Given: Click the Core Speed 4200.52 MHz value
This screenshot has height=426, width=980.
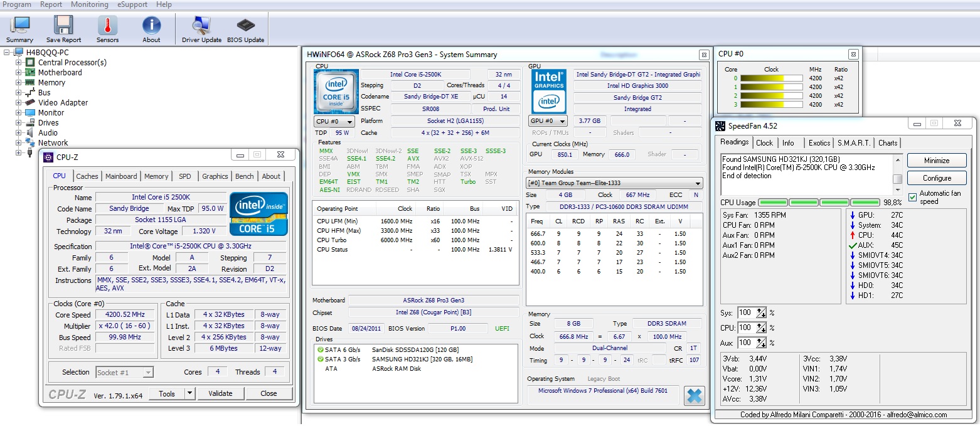Looking at the screenshot, I should tap(125, 315).
